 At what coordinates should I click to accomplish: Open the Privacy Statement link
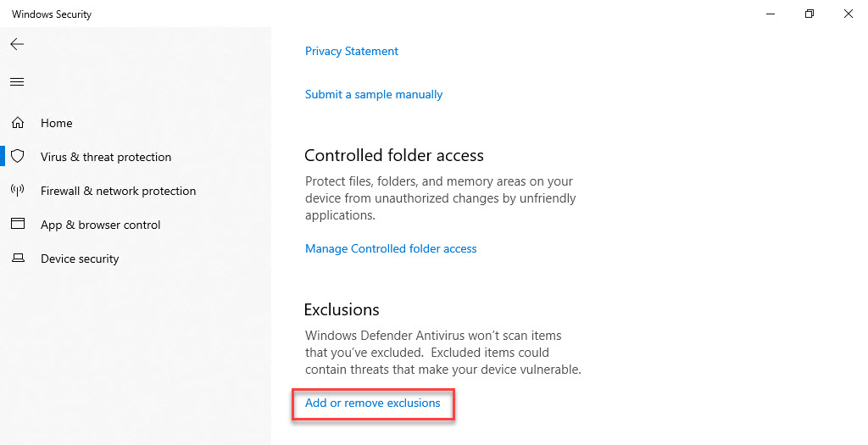(352, 51)
